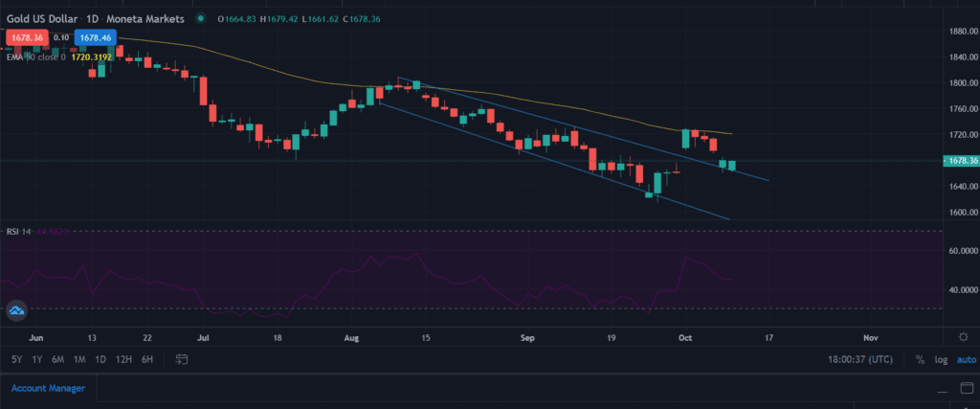
Task: Open the go-to-date calendar icon
Action: click(x=182, y=359)
